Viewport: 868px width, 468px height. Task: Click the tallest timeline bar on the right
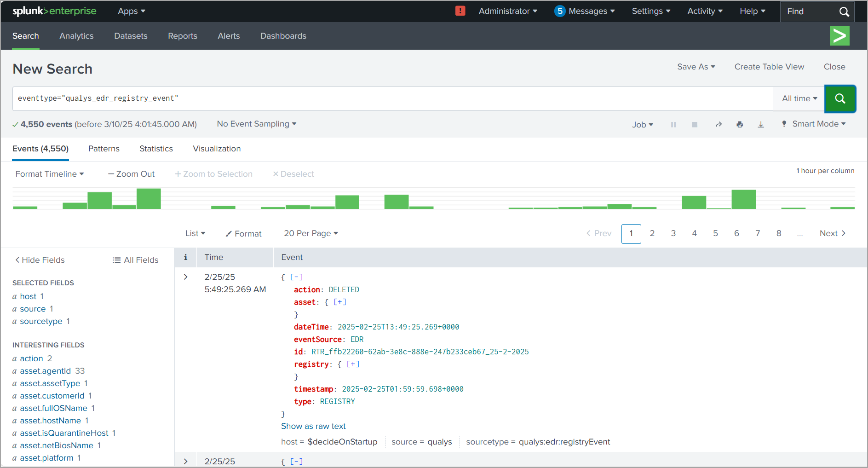pos(743,200)
